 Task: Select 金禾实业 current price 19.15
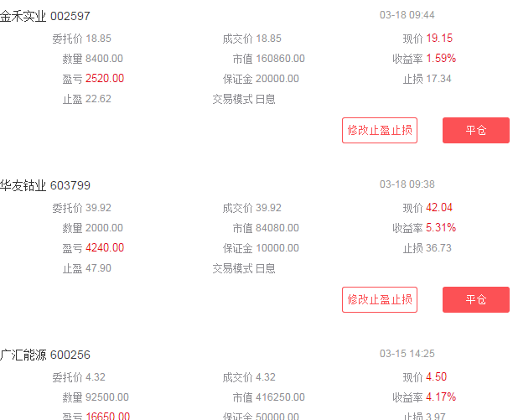(439, 39)
